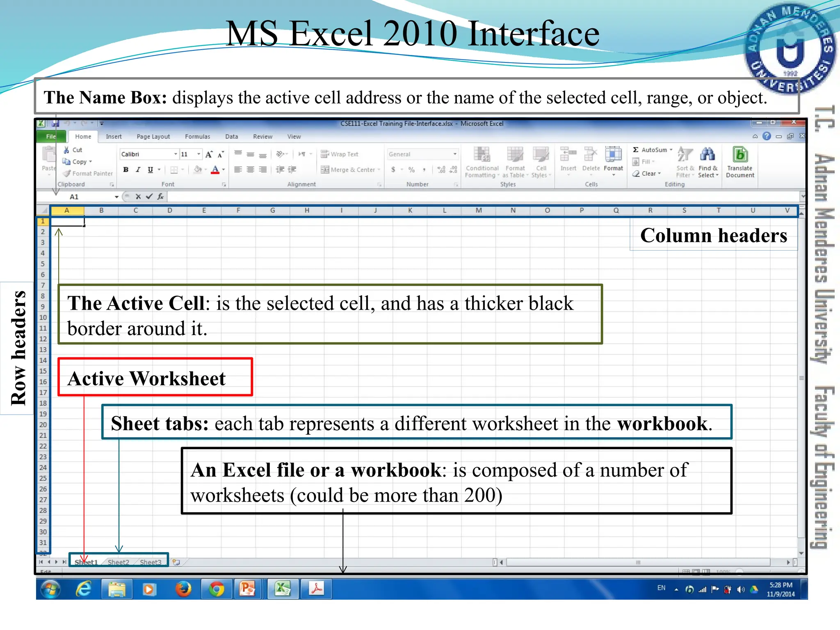Image resolution: width=840 pixels, height=630 pixels.
Task: Click the insert function fx icon
Action: click(x=160, y=197)
